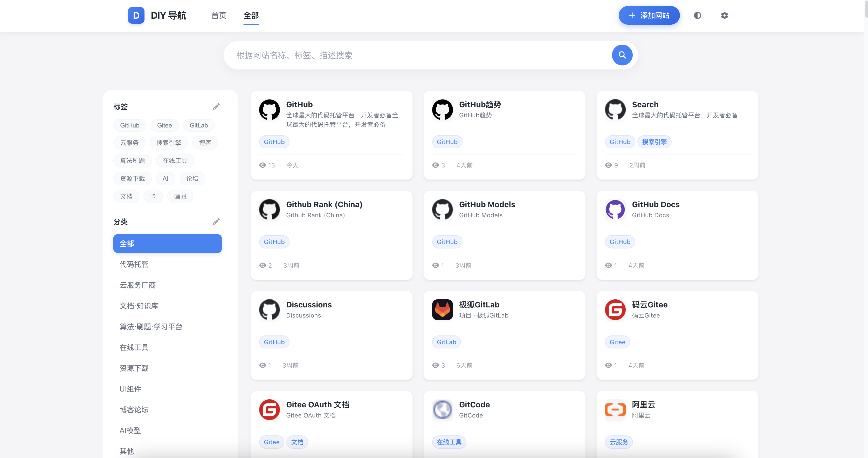Select the 算法·刷题·学习平台 category
The width and height of the screenshot is (868, 458).
click(167, 326)
